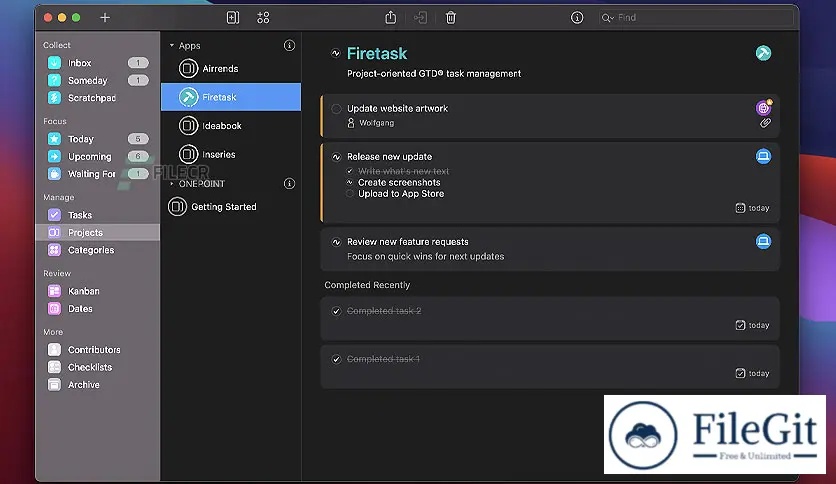836x484 pixels.
Task: Select Upcoming focus view
Action: [x=98, y=157]
